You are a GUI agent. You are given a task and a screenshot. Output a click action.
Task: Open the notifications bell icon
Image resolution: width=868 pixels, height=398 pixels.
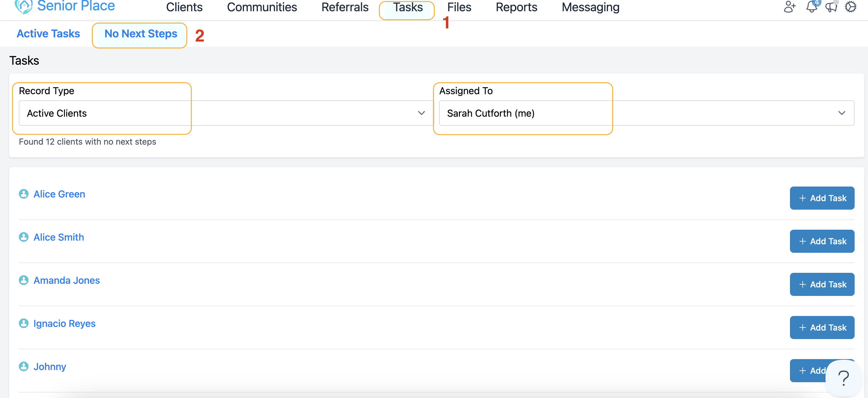coord(812,7)
